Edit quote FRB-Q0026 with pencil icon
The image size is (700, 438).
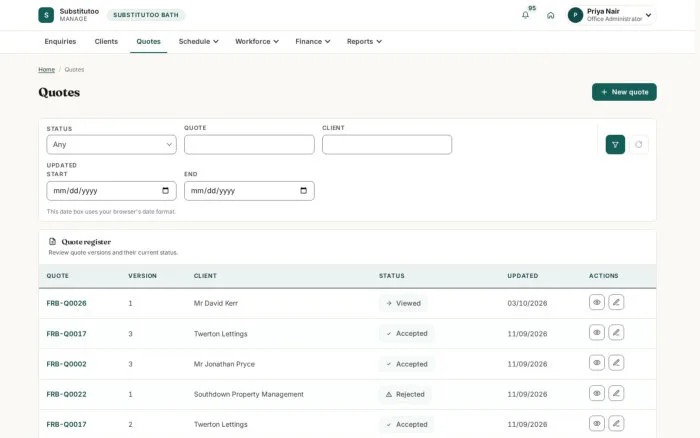(x=616, y=302)
